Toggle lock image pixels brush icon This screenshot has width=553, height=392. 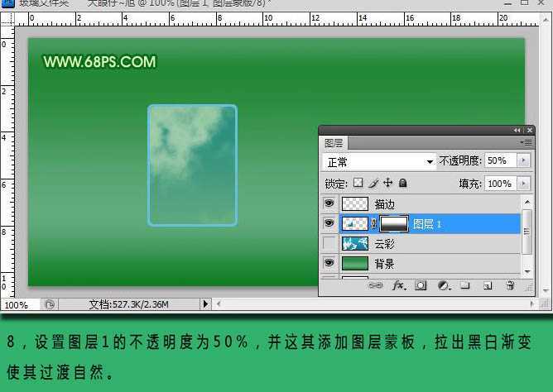coord(373,183)
